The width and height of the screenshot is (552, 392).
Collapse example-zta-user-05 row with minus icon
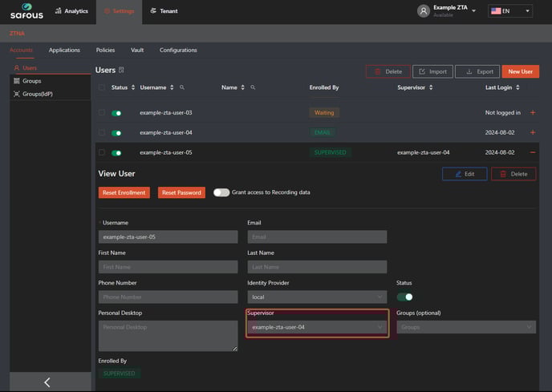(x=533, y=152)
